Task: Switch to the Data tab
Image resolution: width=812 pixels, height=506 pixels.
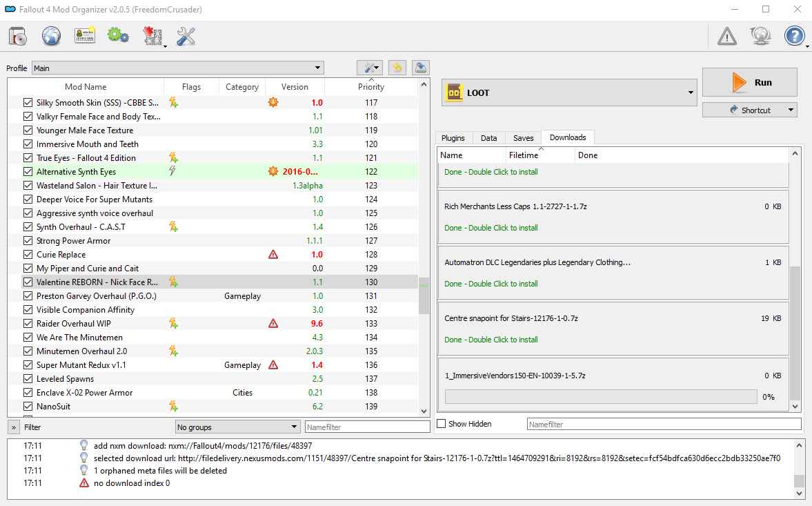Action: (488, 138)
